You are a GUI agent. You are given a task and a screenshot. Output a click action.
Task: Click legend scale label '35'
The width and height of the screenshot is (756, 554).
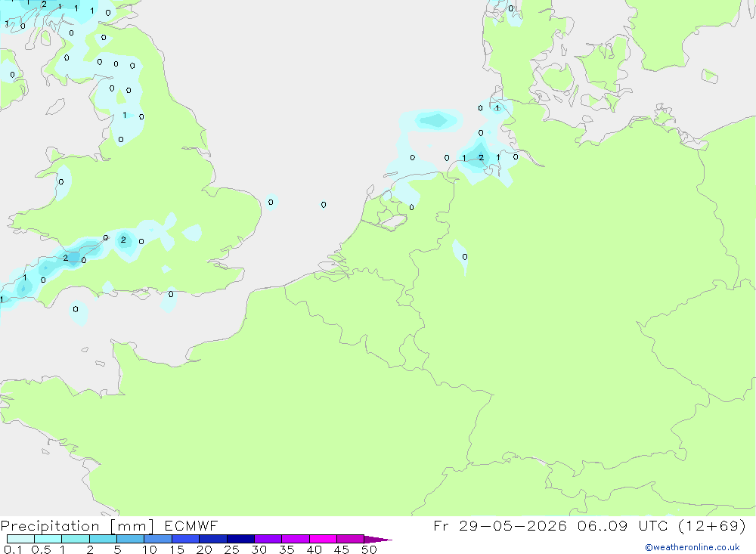[287, 549]
